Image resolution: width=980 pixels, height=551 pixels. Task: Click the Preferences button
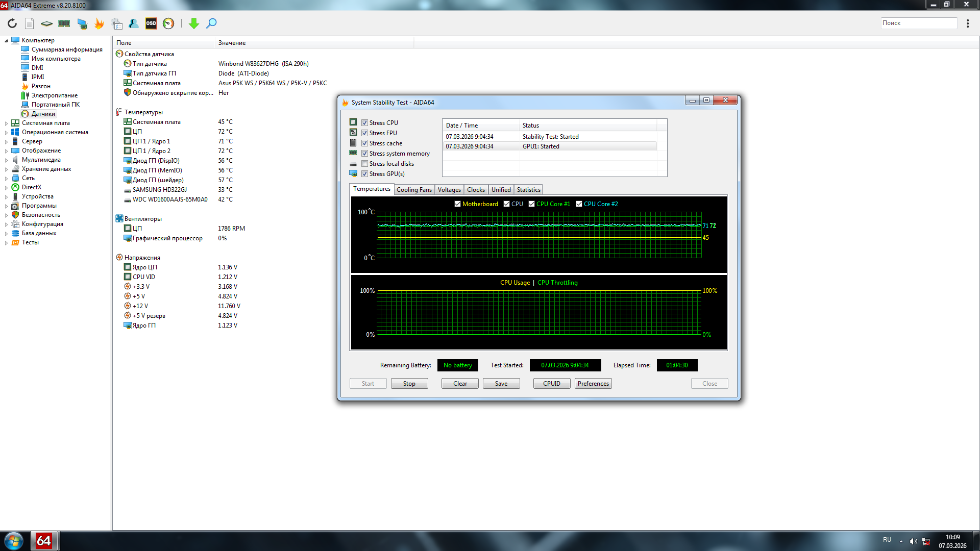click(x=593, y=384)
